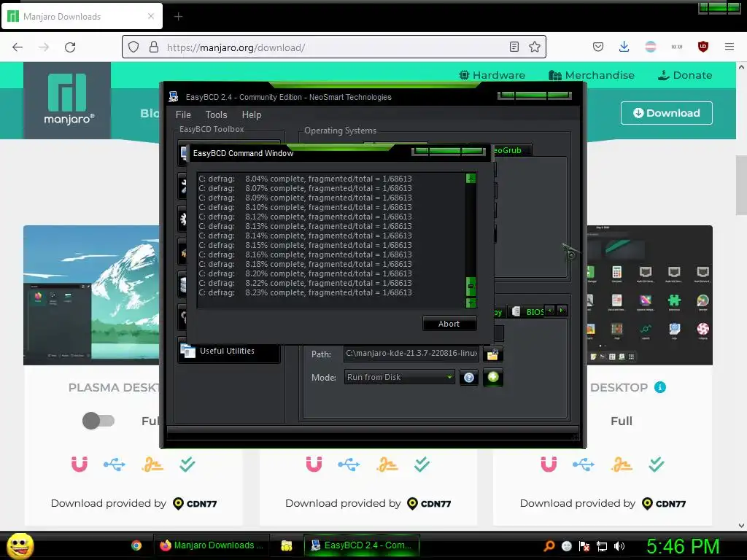
Task: Click scroll-up arrow in command output
Action: pyautogui.click(x=471, y=178)
